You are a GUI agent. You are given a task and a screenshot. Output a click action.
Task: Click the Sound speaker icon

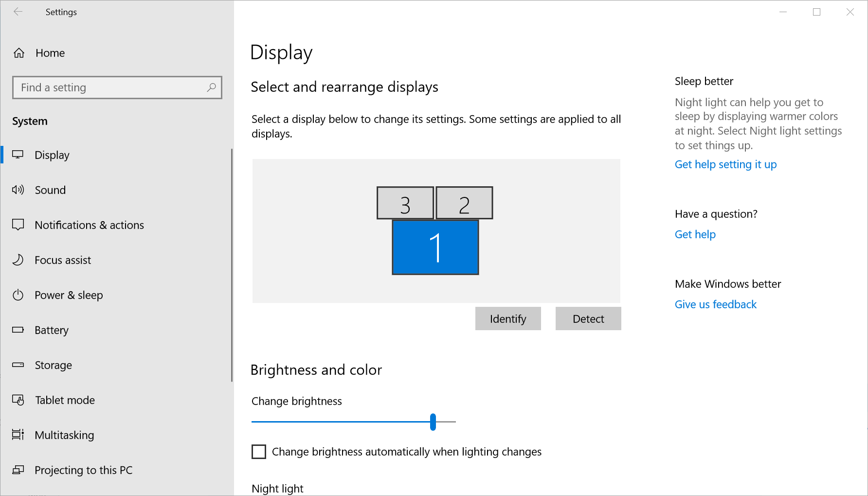tap(18, 190)
